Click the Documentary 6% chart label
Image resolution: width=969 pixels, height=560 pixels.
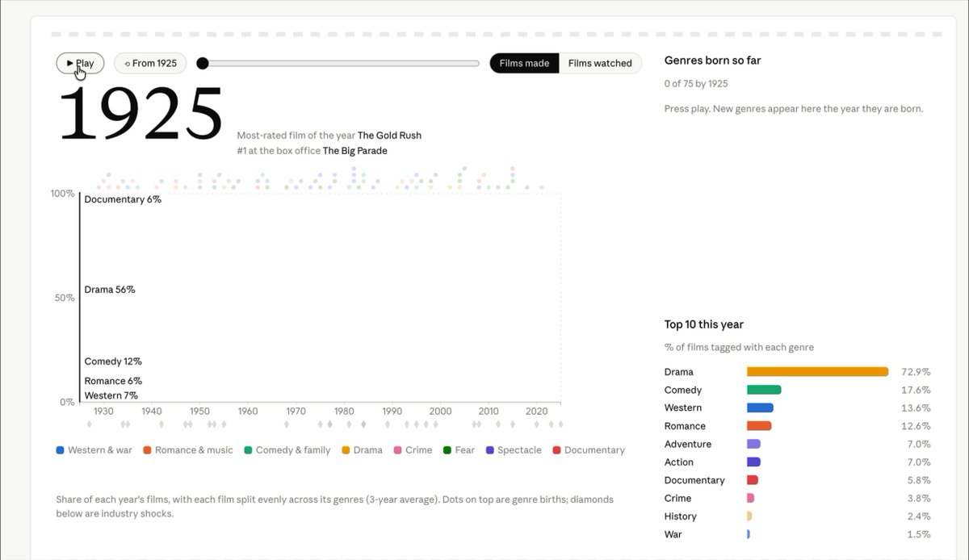pyautogui.click(x=123, y=199)
